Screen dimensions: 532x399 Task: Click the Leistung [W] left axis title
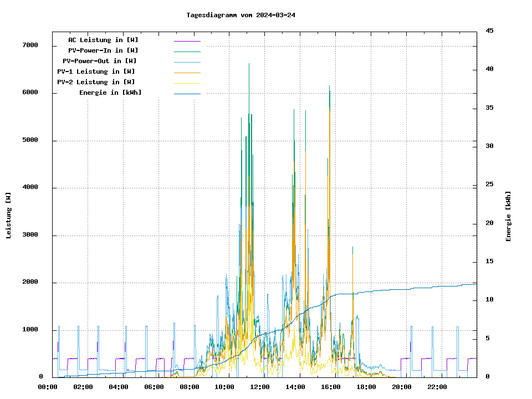(8, 215)
